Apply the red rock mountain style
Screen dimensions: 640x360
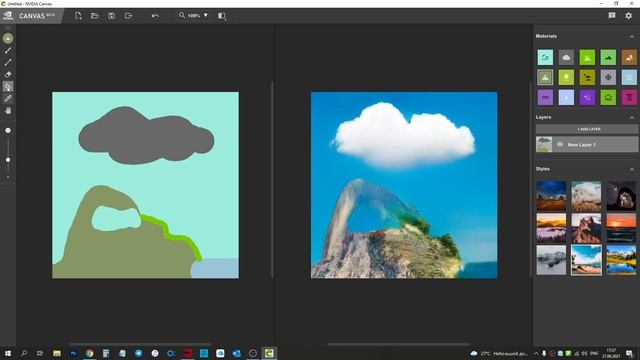[586, 228]
